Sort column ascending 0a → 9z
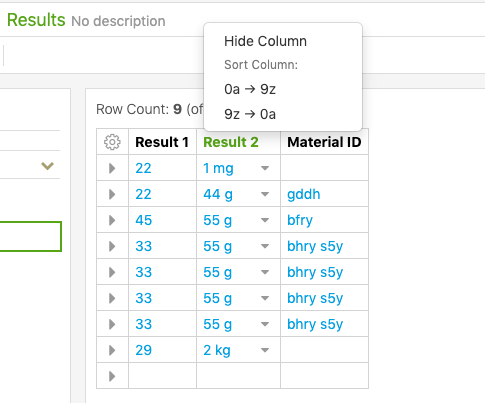Viewport: 485px width, 403px height. [x=250, y=89]
